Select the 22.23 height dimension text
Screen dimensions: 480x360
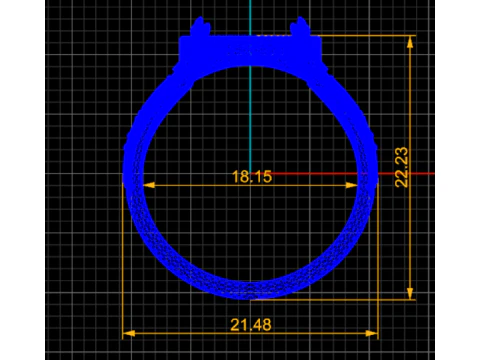coord(401,167)
